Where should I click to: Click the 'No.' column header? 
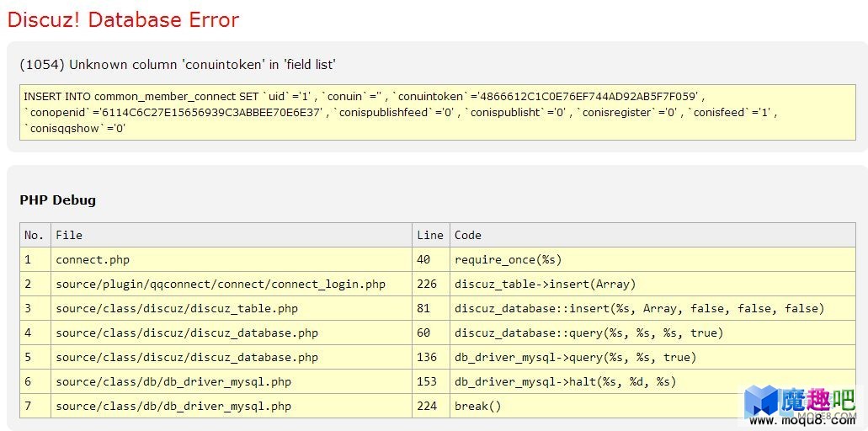pos(35,235)
